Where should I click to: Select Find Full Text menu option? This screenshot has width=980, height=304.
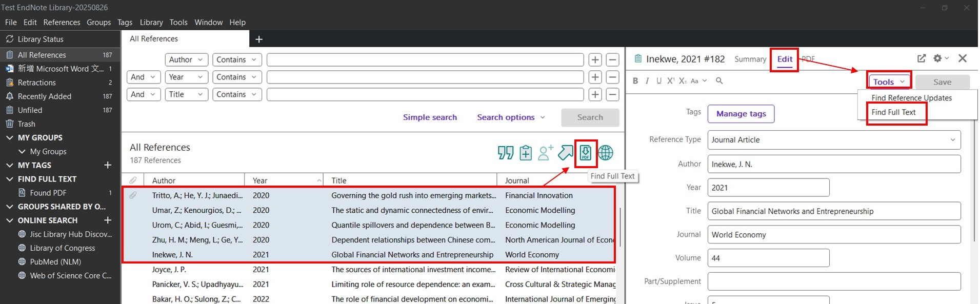point(893,112)
